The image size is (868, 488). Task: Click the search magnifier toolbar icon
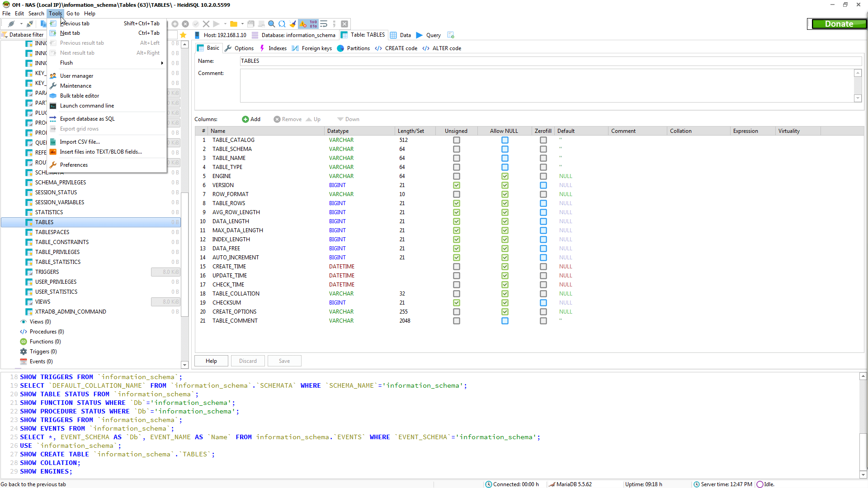[x=272, y=24]
